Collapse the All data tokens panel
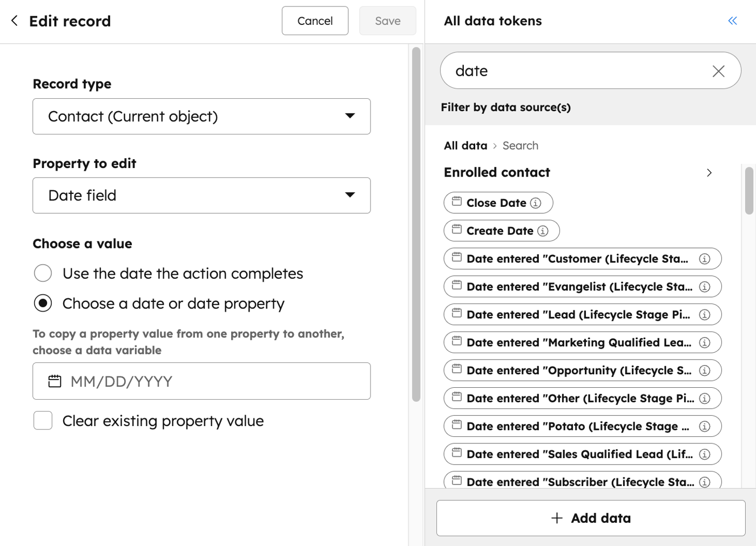This screenshot has height=546, width=756. tap(732, 21)
